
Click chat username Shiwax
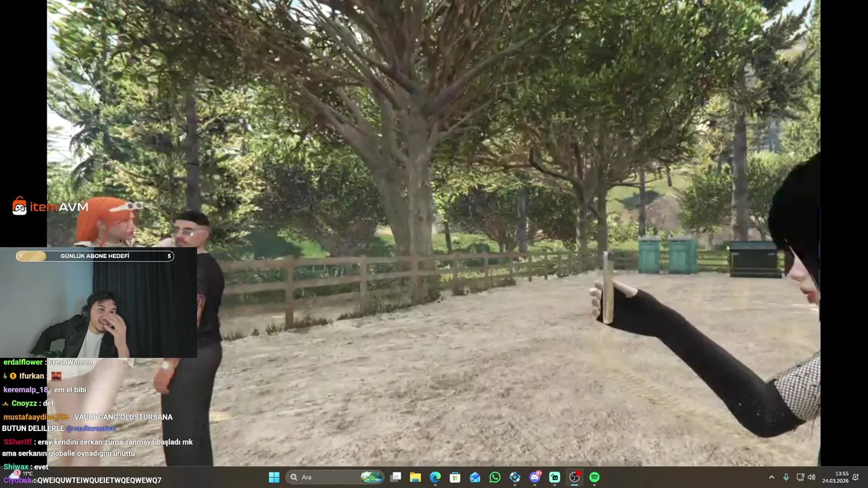[x=16, y=467]
